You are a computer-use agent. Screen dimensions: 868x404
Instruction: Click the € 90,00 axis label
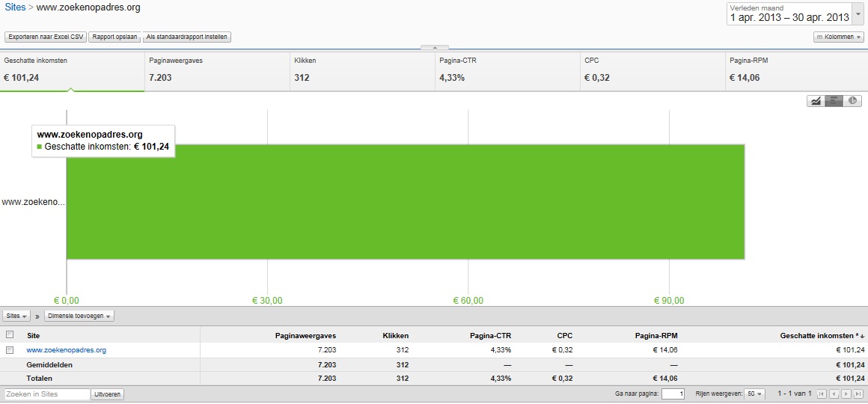coord(669,301)
